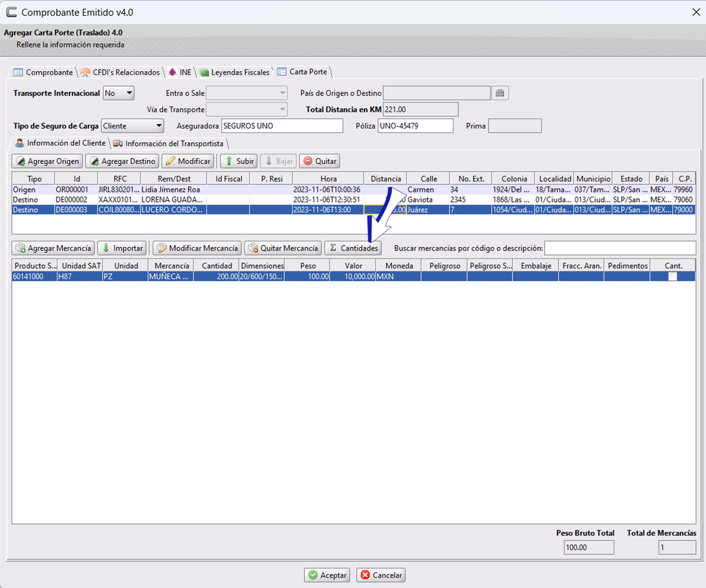Screen dimensions: 706x588
Task: Click the Peso Bruto Total field
Action: pyautogui.click(x=589, y=547)
